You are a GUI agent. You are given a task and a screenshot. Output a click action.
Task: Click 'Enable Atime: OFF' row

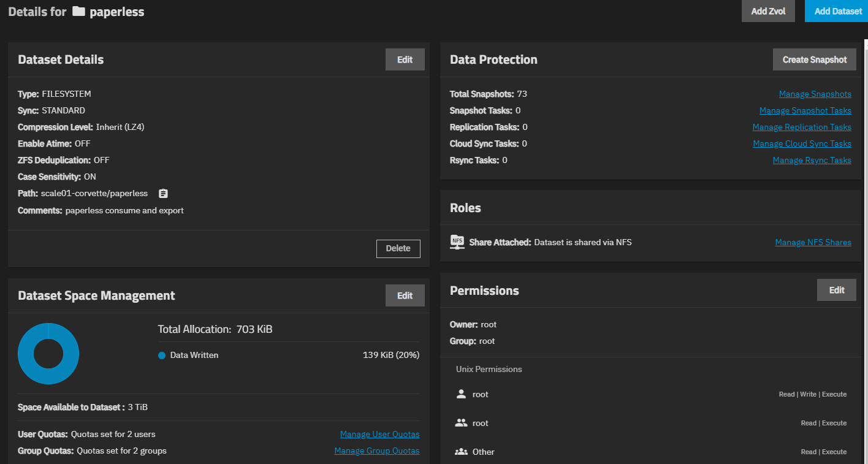pyautogui.click(x=54, y=143)
